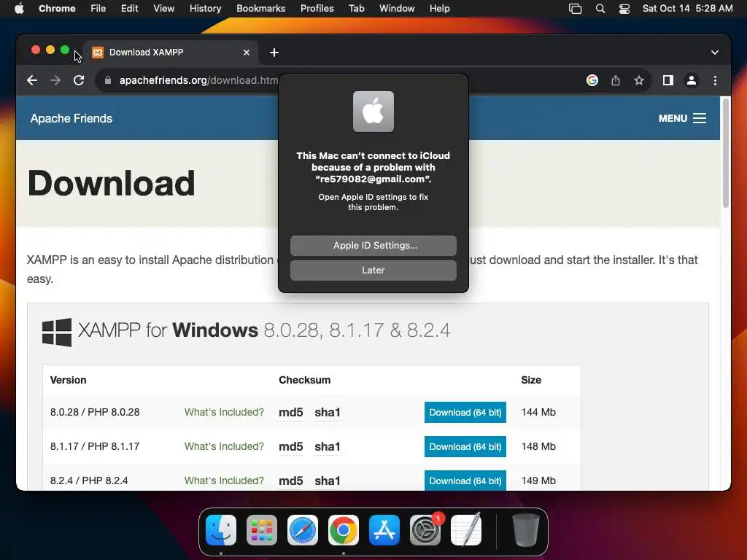Image resolution: width=747 pixels, height=560 pixels.
Task: Open the File menu
Action: (x=98, y=9)
